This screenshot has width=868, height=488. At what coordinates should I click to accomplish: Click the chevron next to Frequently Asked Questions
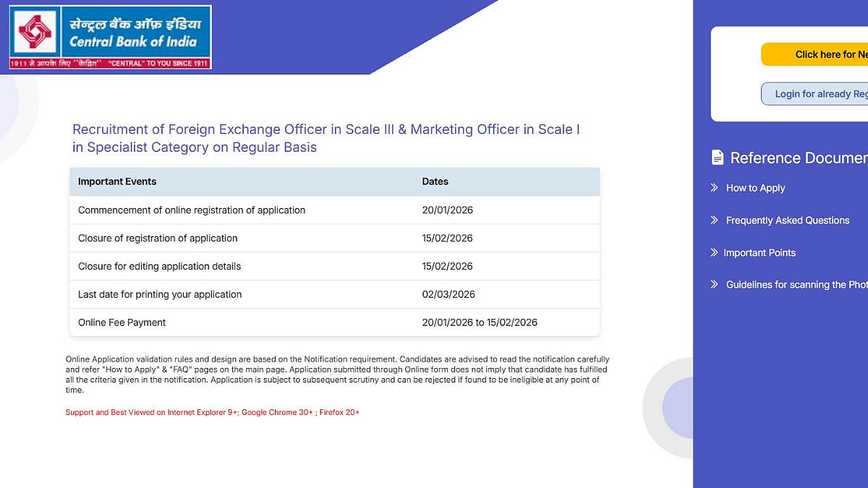[x=715, y=221]
